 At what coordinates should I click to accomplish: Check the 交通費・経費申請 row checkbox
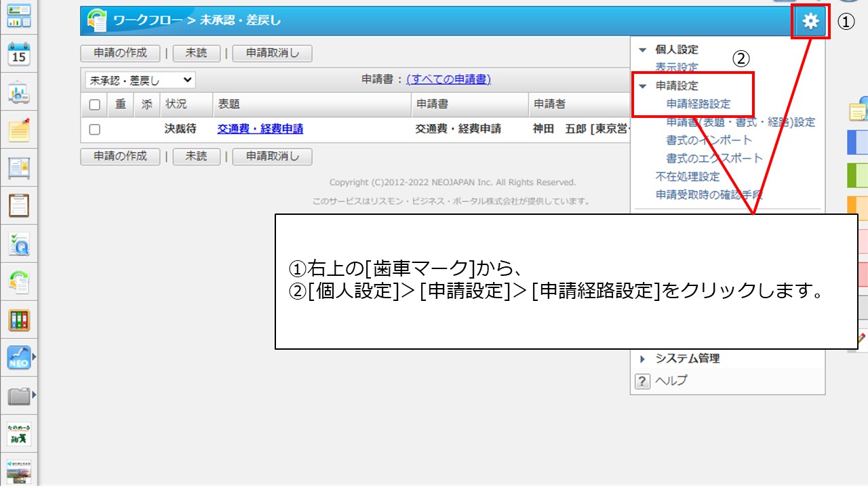coord(94,129)
